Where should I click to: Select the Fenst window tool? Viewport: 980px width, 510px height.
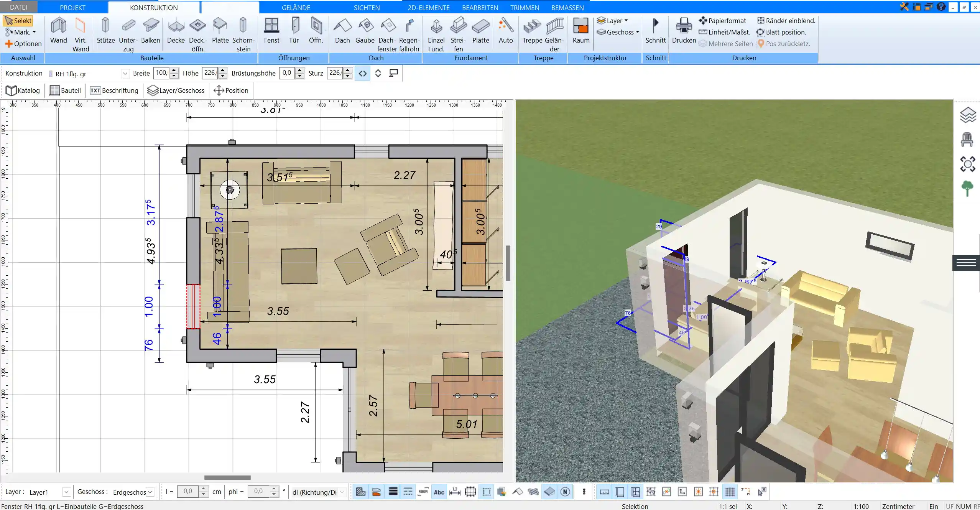click(x=271, y=31)
